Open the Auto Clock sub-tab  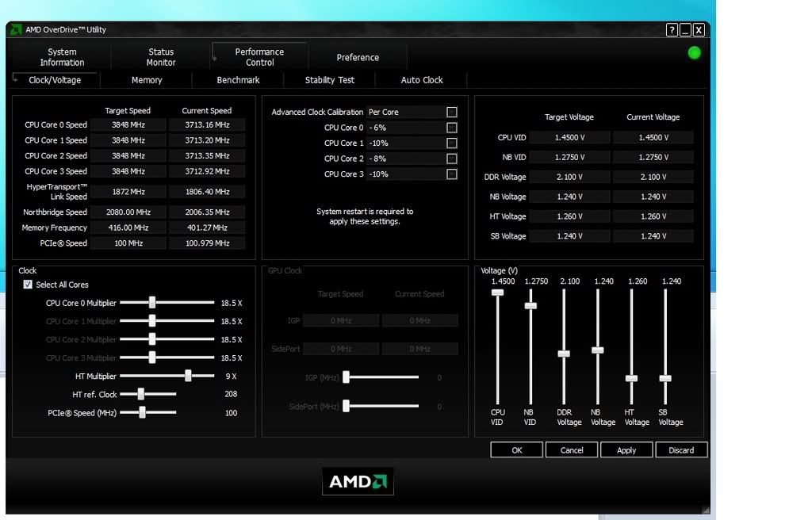(x=422, y=80)
